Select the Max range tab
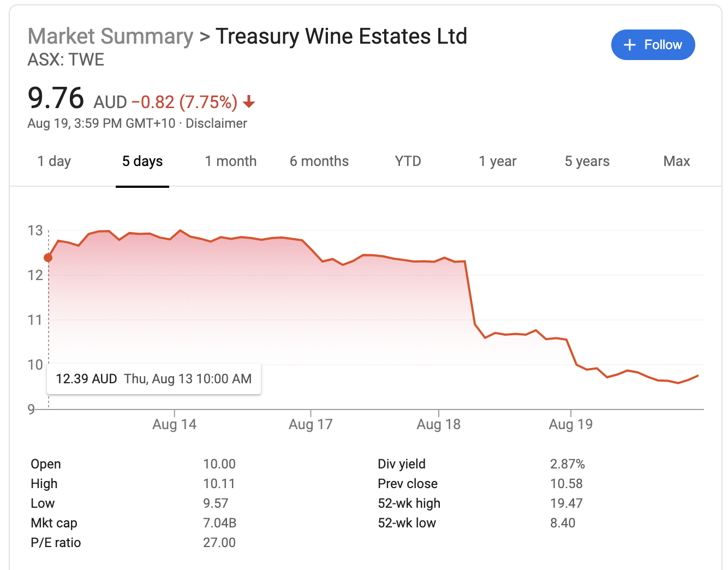 point(677,162)
